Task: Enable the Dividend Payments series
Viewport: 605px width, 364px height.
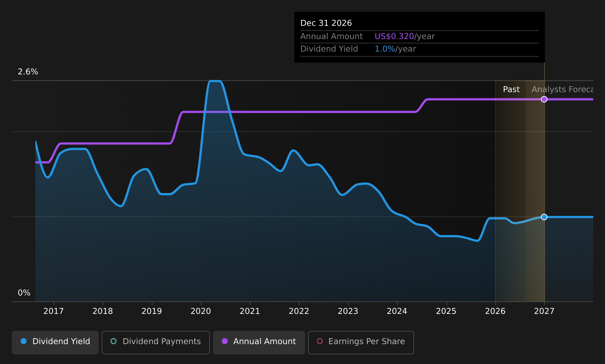Action: (156, 342)
